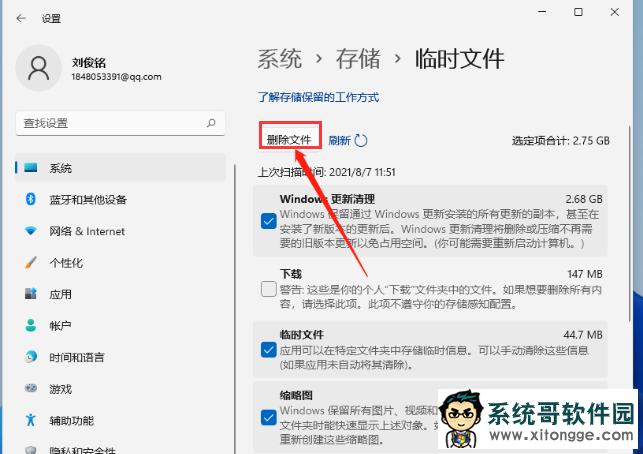Navigate to 系统 in breadcrumb

280,59
